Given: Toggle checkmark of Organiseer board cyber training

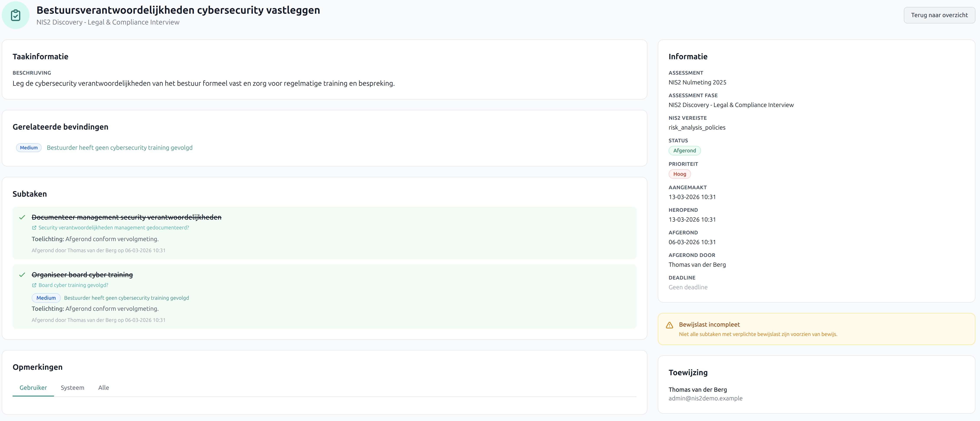Looking at the screenshot, I should tap(22, 275).
